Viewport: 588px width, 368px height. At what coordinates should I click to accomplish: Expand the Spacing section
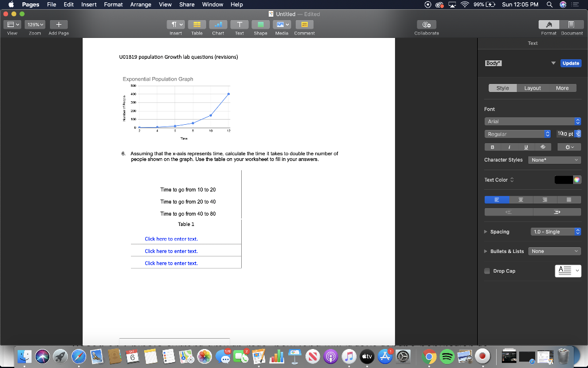tap(485, 232)
